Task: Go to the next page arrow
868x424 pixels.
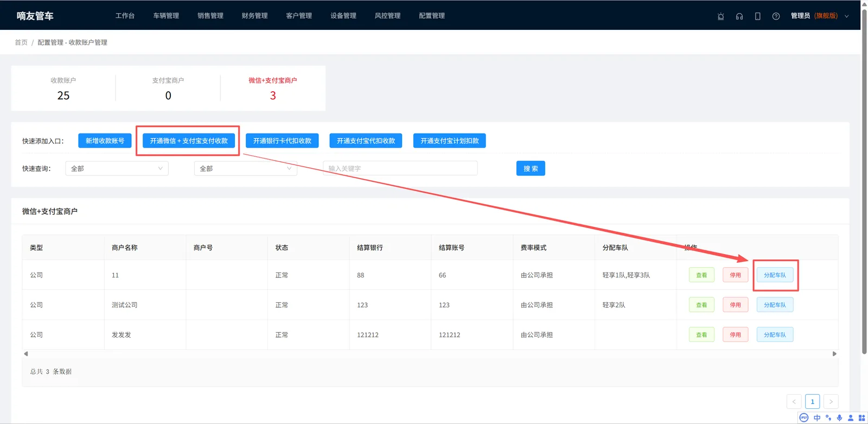Action: tap(831, 402)
